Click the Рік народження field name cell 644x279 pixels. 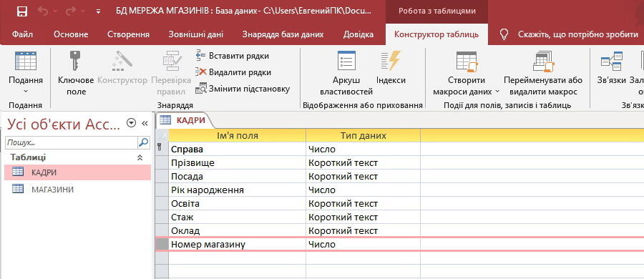click(238, 190)
